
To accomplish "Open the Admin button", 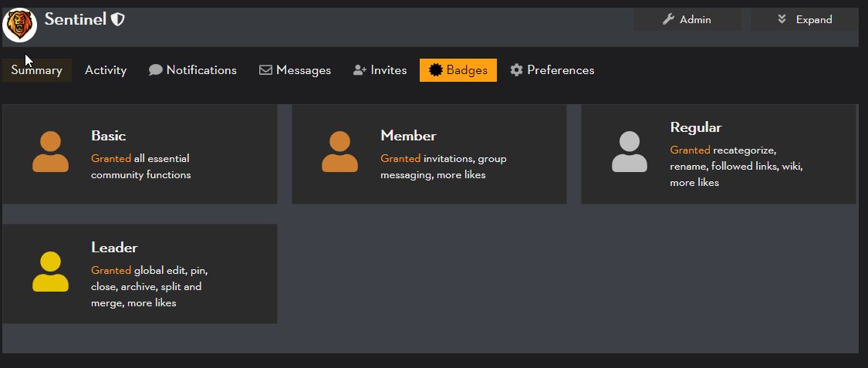I will pyautogui.click(x=687, y=19).
